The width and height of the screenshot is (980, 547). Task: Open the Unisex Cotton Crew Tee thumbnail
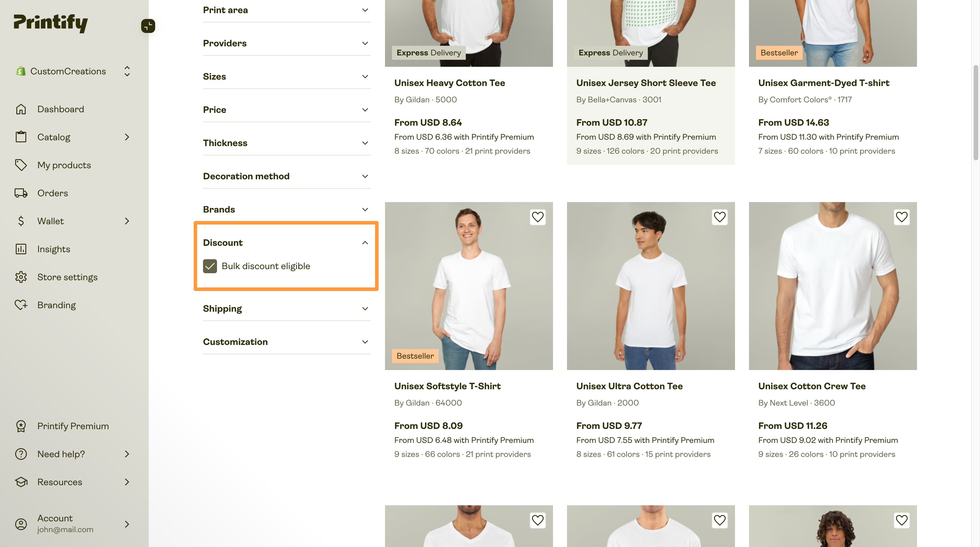[x=832, y=286]
